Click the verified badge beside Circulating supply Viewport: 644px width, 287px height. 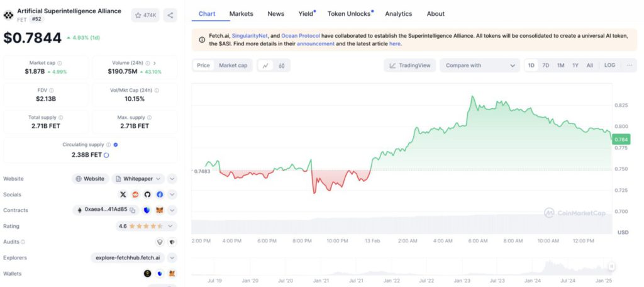click(116, 145)
